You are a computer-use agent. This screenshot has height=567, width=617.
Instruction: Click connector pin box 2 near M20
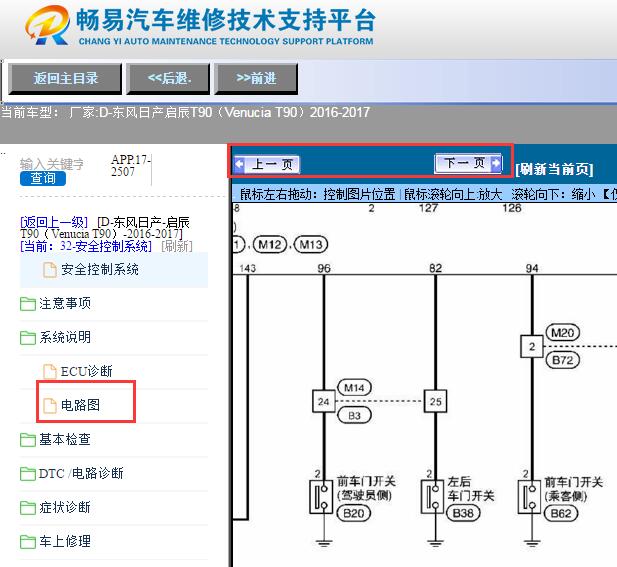(532, 346)
